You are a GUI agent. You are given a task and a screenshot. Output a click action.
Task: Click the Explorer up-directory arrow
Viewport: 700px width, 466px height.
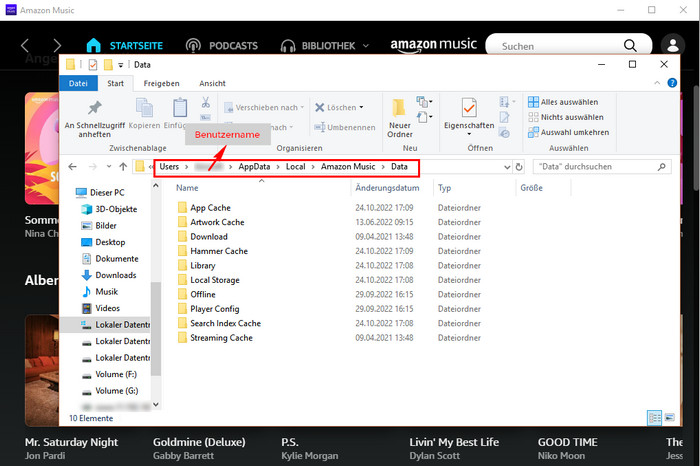click(123, 166)
